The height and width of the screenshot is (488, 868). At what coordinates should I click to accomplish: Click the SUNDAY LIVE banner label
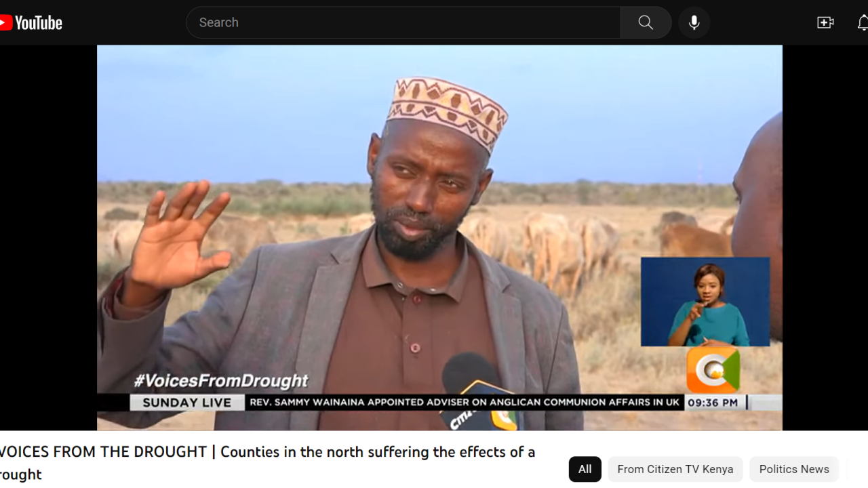[x=186, y=403]
